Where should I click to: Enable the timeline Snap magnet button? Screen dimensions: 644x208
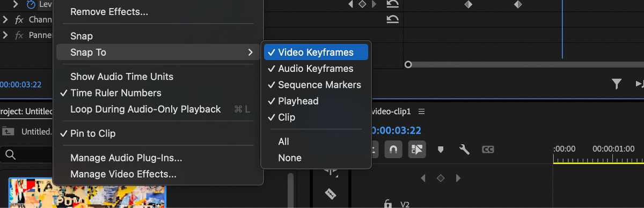coord(393,150)
